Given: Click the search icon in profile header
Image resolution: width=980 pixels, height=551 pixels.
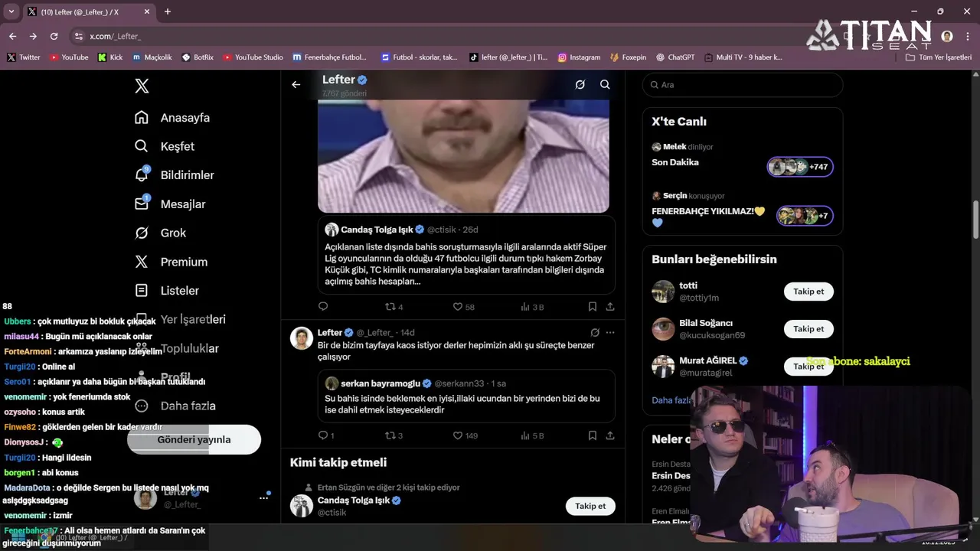Looking at the screenshot, I should tap(605, 85).
